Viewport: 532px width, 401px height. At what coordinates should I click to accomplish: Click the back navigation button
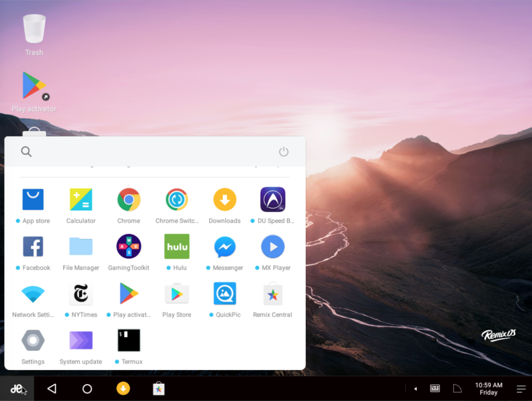pyautogui.click(x=52, y=388)
